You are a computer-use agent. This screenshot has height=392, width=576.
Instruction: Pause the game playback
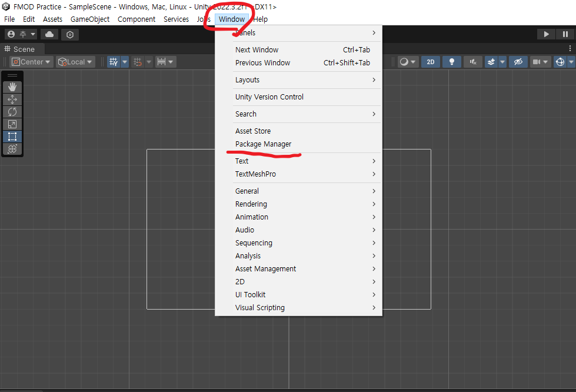(x=565, y=34)
